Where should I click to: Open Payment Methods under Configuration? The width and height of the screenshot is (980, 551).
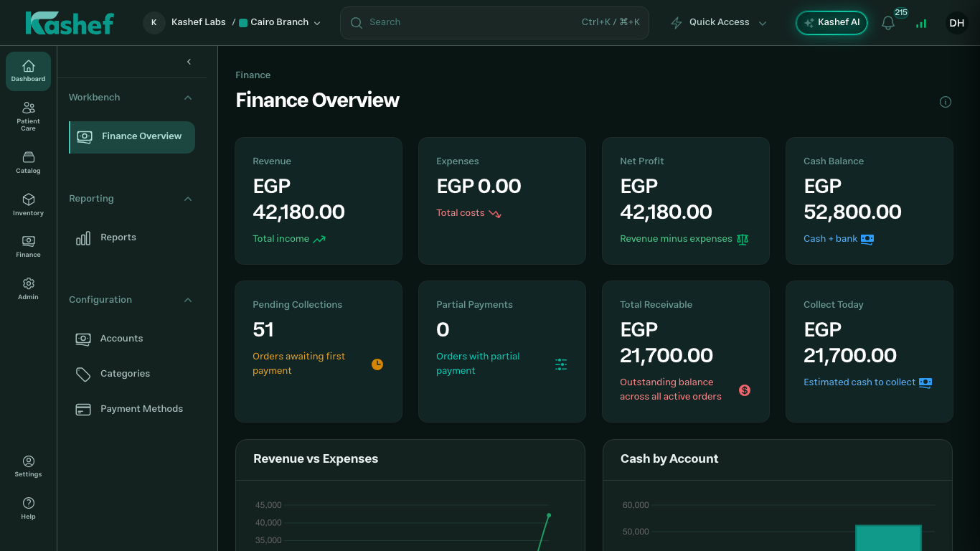pyautogui.click(x=132, y=409)
